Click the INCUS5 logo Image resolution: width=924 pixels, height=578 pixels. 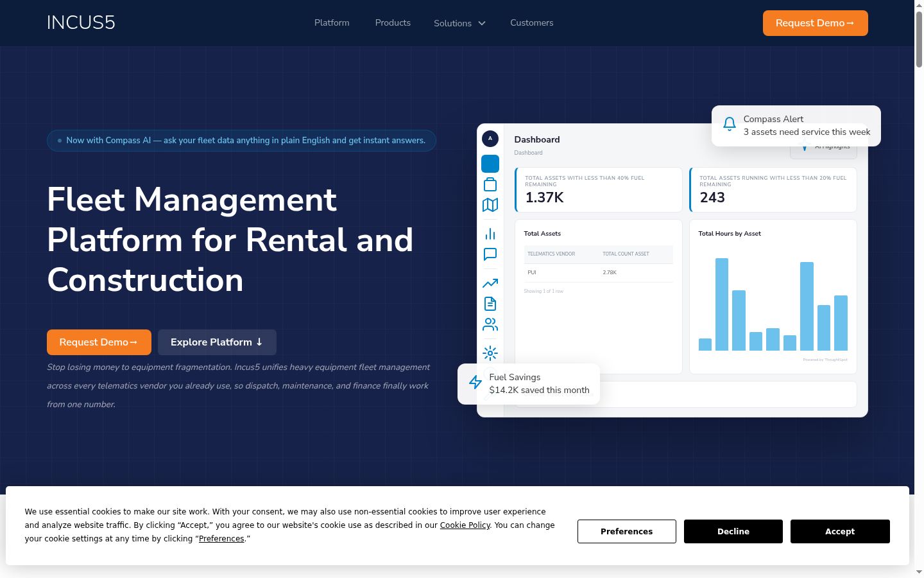click(81, 22)
